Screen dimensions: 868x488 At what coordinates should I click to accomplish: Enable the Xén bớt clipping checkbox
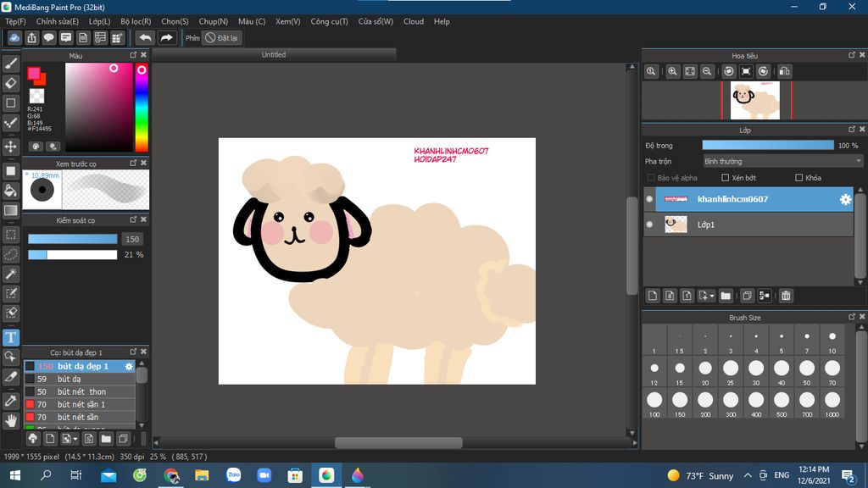[x=726, y=178]
